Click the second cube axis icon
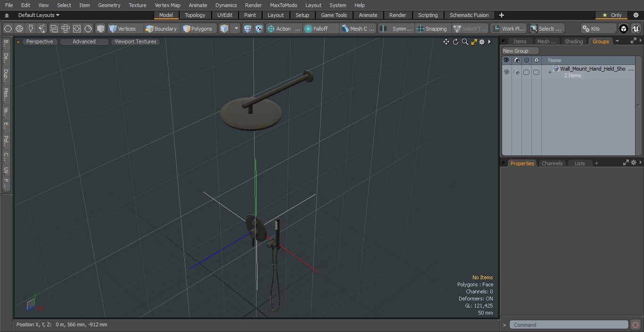 coord(259,29)
